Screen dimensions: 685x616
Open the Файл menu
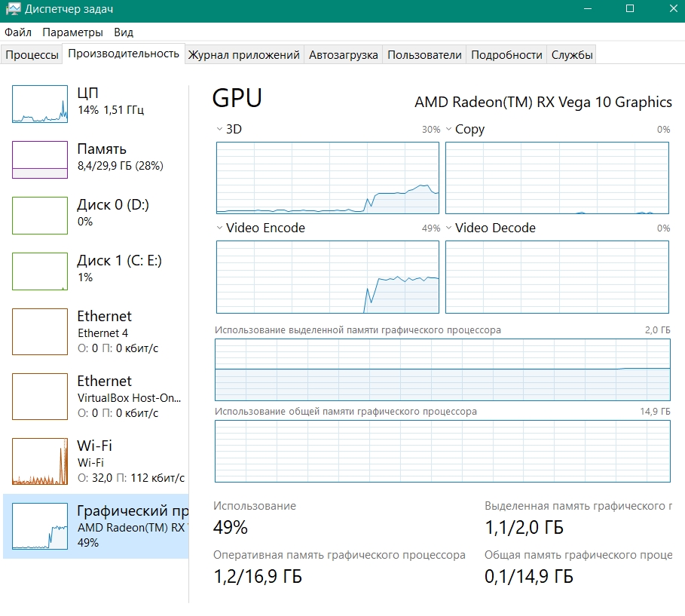[18, 32]
